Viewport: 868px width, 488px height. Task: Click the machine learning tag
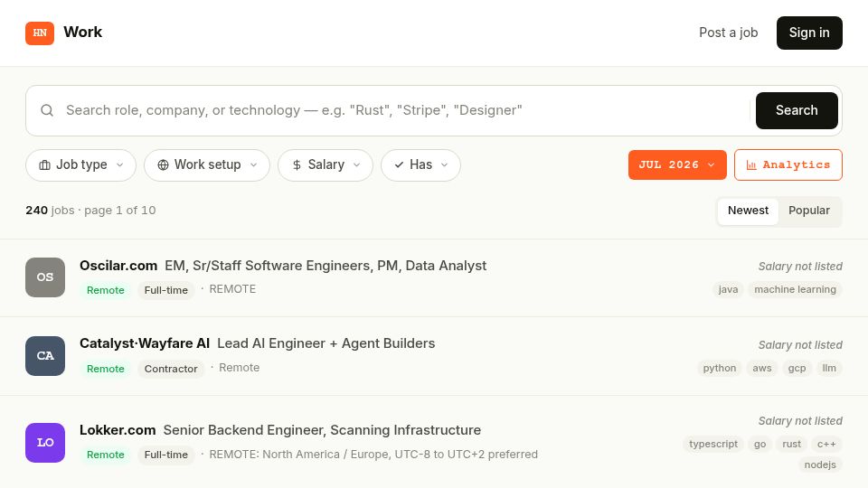coord(795,289)
